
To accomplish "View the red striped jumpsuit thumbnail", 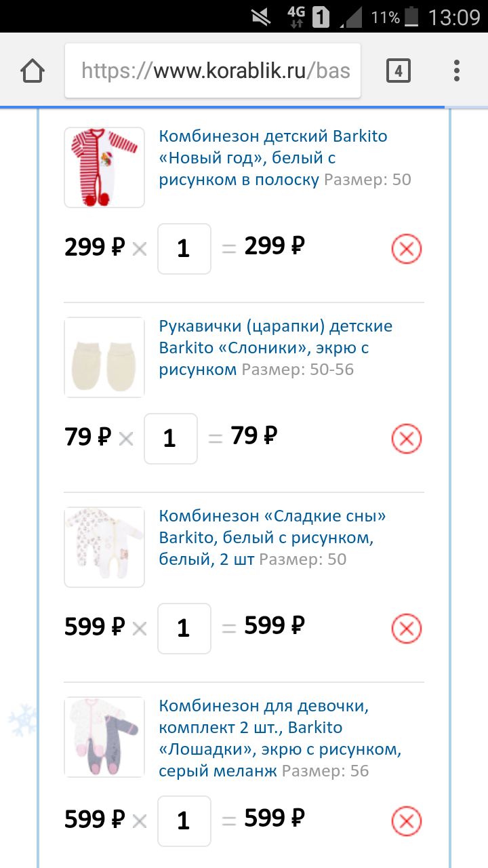I will (104, 167).
